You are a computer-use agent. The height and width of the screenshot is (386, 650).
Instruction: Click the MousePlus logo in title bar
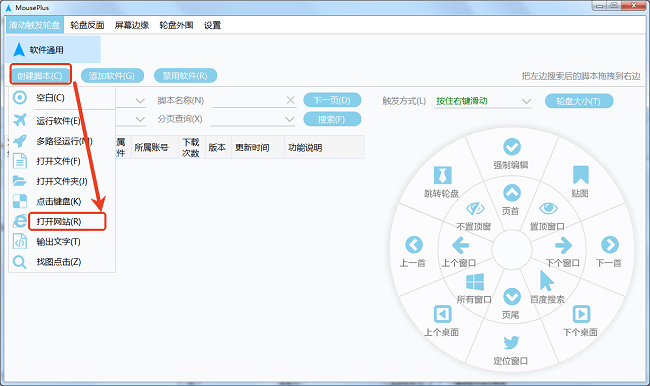[x=8, y=8]
